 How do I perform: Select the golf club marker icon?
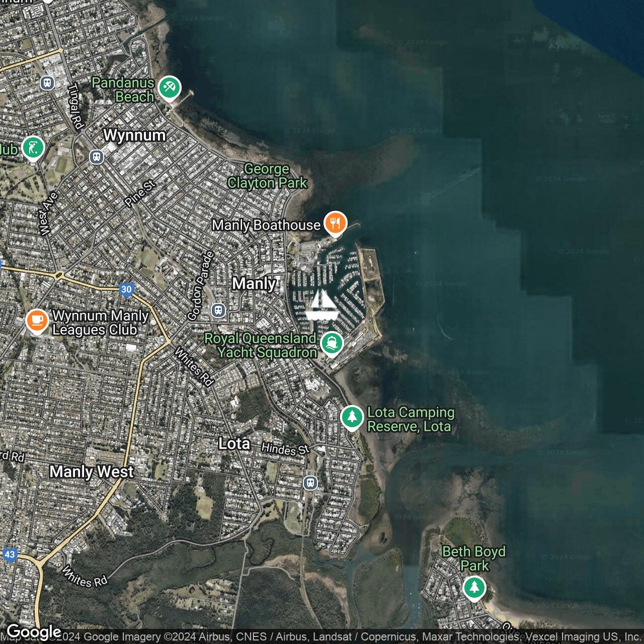click(x=33, y=148)
